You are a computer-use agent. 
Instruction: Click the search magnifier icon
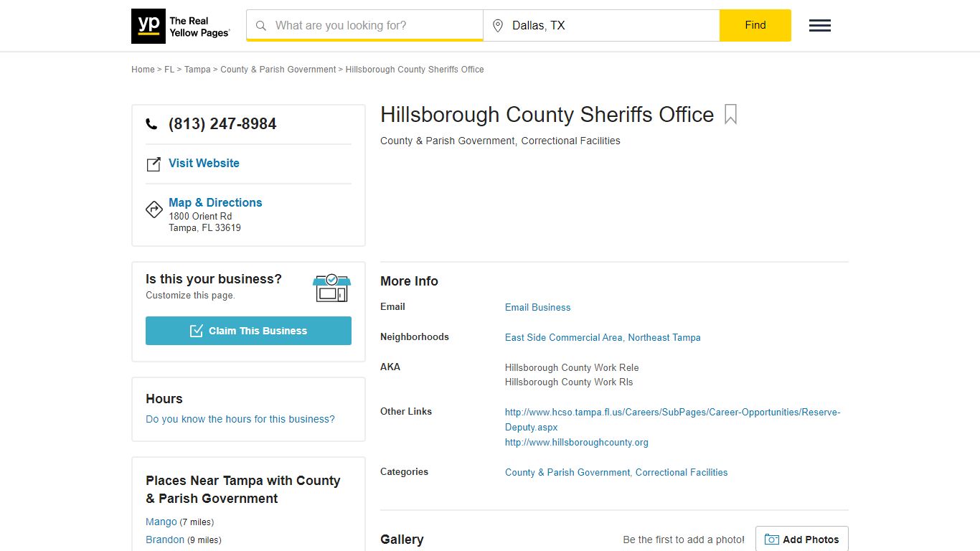(x=261, y=25)
